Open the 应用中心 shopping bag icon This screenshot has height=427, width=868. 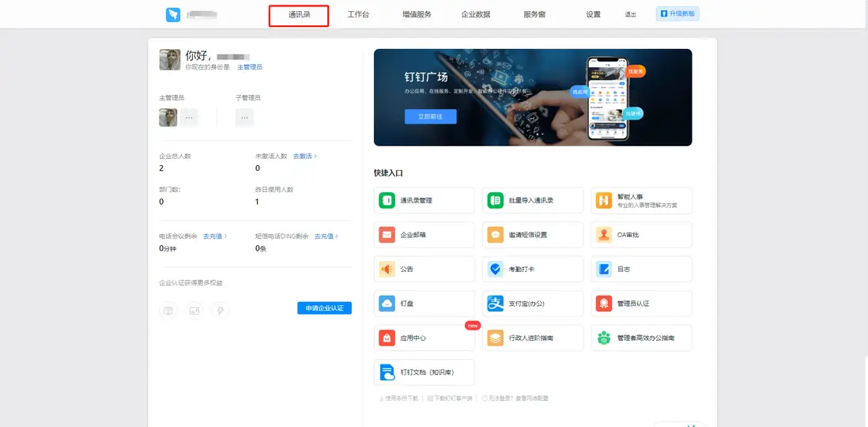[387, 338]
